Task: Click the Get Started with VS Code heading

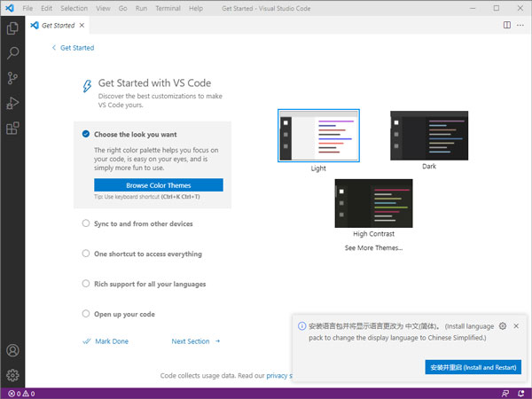Action: point(154,83)
